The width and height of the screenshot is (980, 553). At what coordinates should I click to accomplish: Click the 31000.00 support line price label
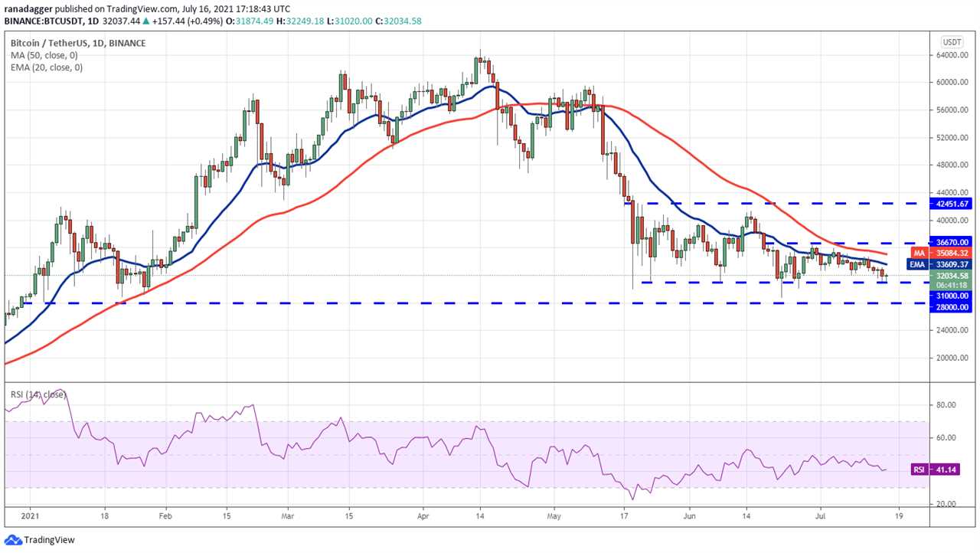click(952, 295)
